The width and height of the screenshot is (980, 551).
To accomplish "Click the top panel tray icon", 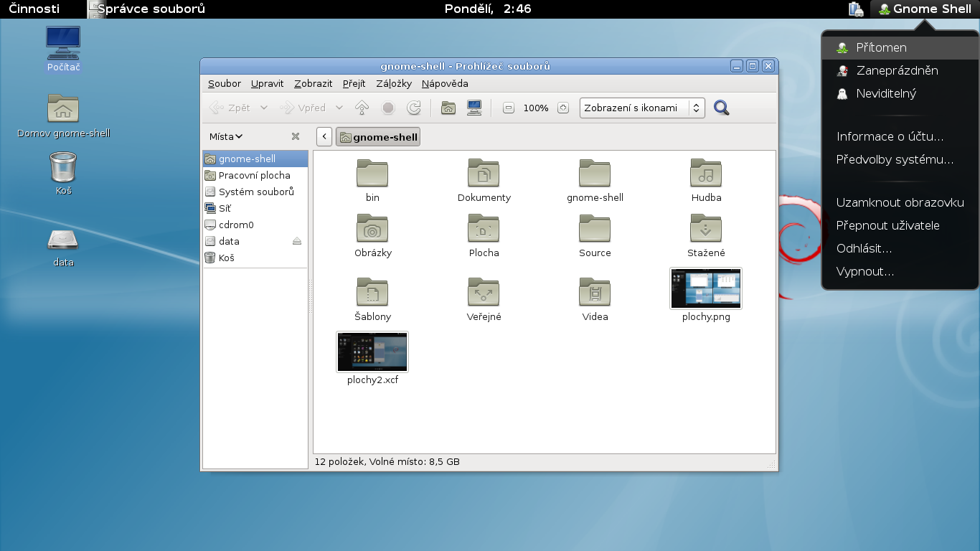I will (855, 9).
